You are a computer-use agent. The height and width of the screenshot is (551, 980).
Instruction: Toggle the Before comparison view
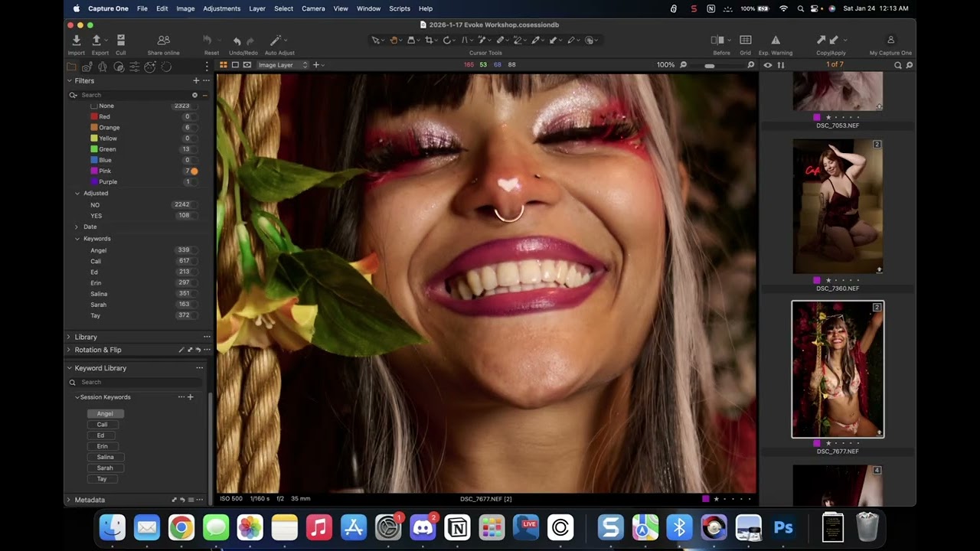point(717,40)
